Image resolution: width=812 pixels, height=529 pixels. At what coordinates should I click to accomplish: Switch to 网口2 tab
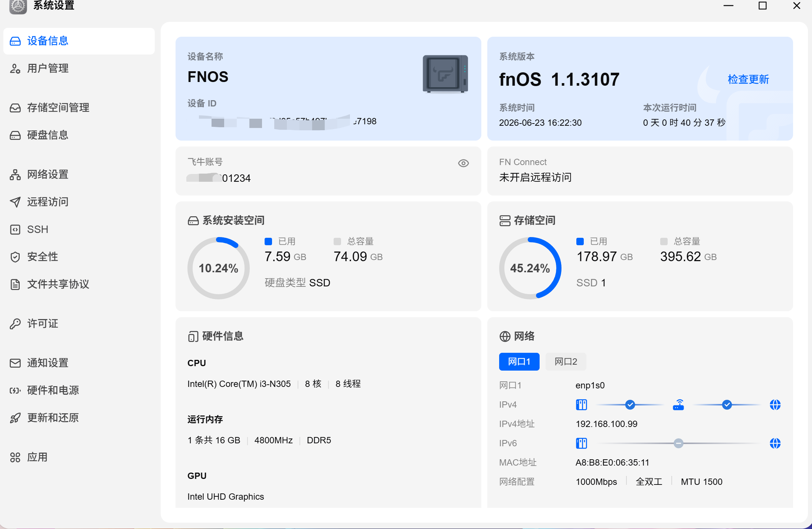566,362
